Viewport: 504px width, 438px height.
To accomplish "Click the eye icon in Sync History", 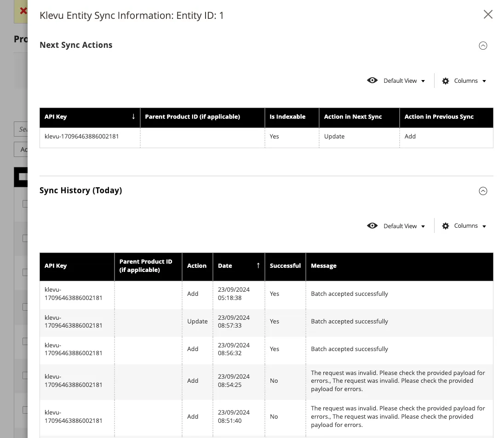I will point(372,226).
